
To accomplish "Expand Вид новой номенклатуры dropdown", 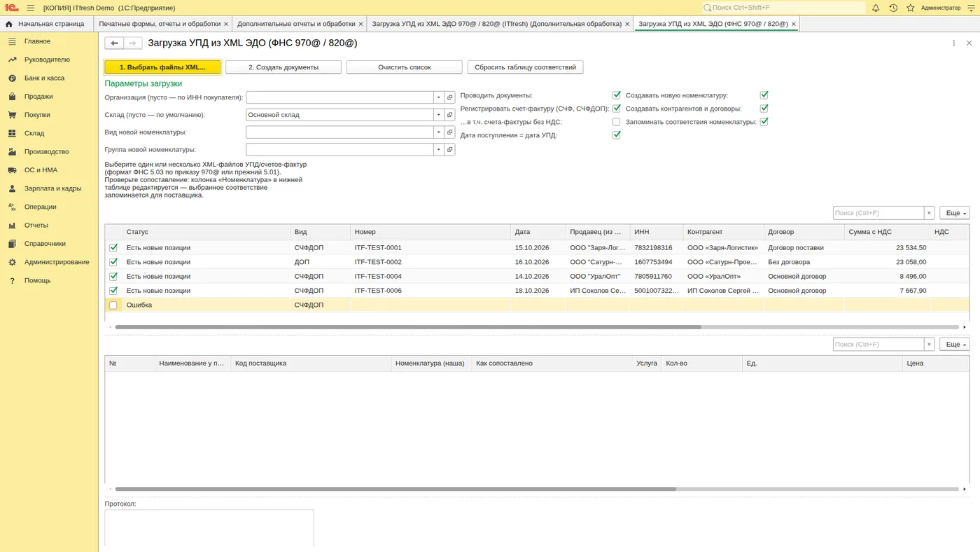I will 439,132.
